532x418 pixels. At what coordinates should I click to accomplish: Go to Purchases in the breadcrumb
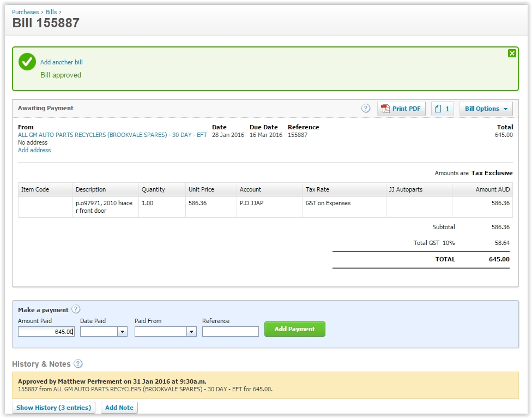pos(25,11)
